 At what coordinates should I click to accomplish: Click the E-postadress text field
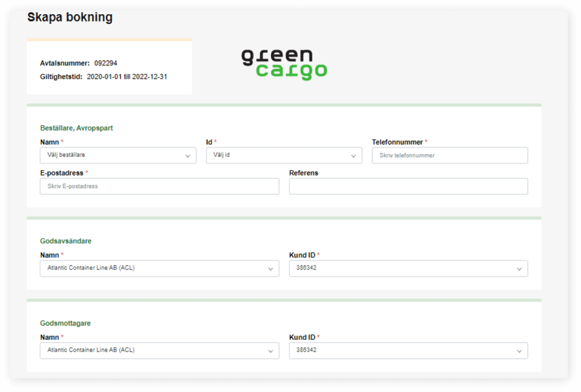[x=159, y=186]
